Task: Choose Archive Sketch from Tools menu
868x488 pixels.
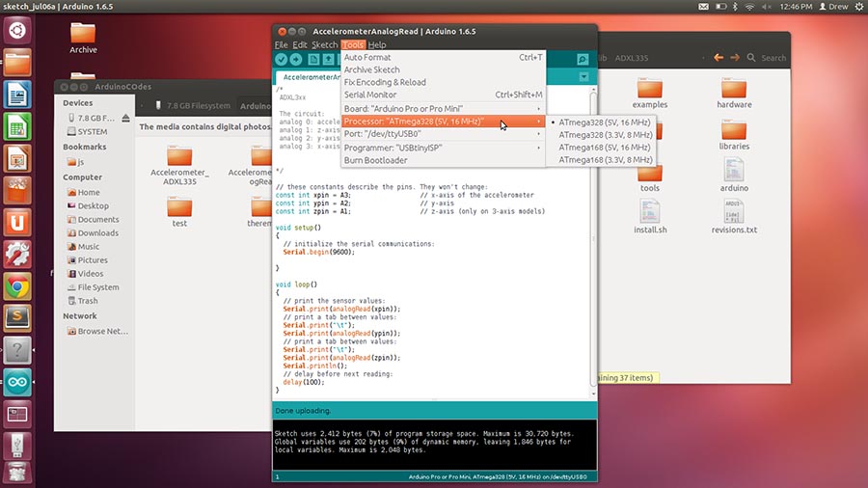Action: 443,69
